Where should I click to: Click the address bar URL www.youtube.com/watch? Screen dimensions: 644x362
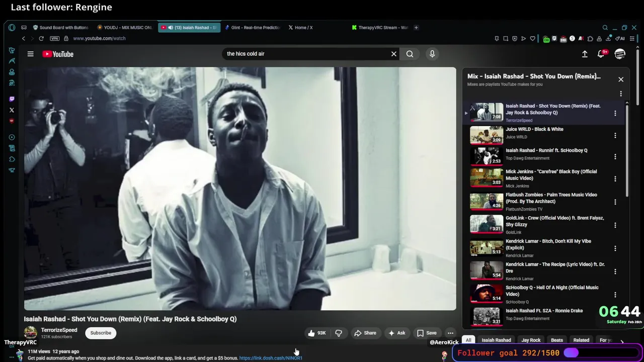click(99, 38)
